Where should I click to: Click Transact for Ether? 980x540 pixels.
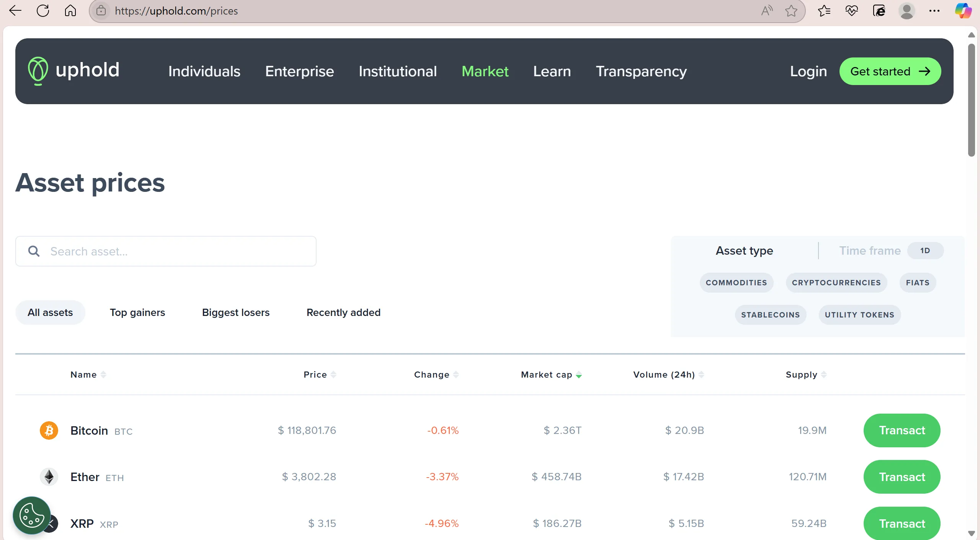[902, 477]
